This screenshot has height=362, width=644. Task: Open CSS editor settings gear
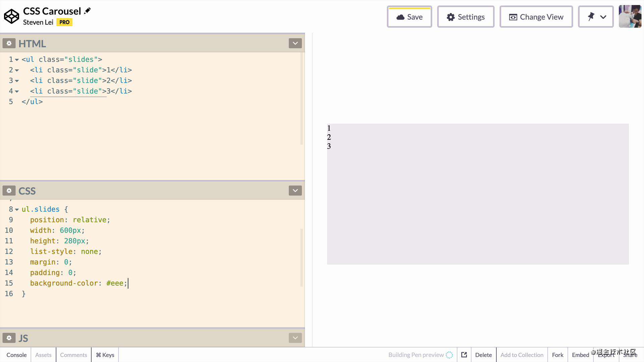pos(9,191)
